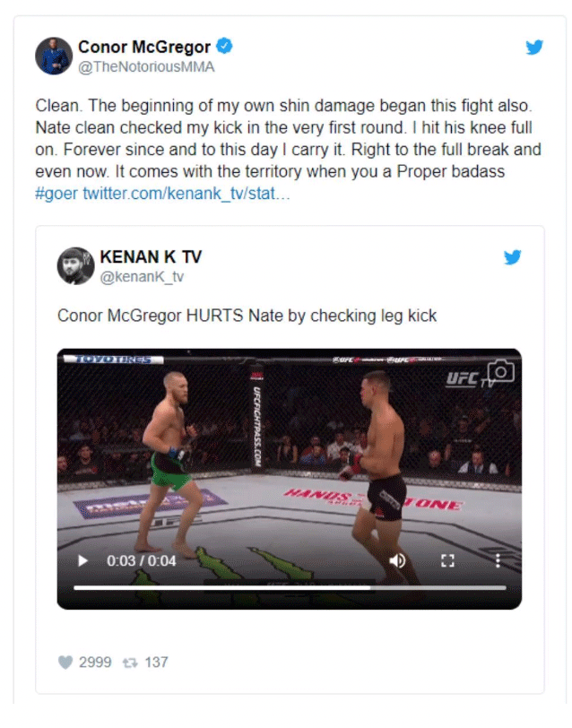Click the Conor McGregor display name

click(x=144, y=47)
